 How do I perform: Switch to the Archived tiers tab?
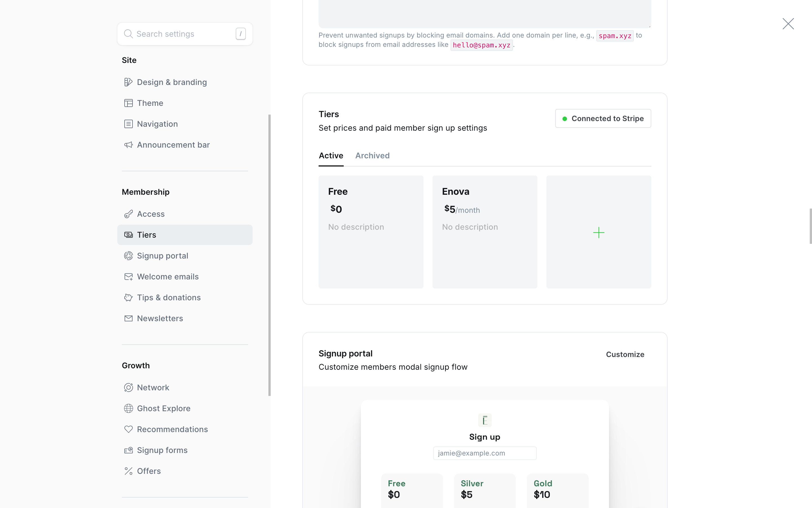[372, 156]
